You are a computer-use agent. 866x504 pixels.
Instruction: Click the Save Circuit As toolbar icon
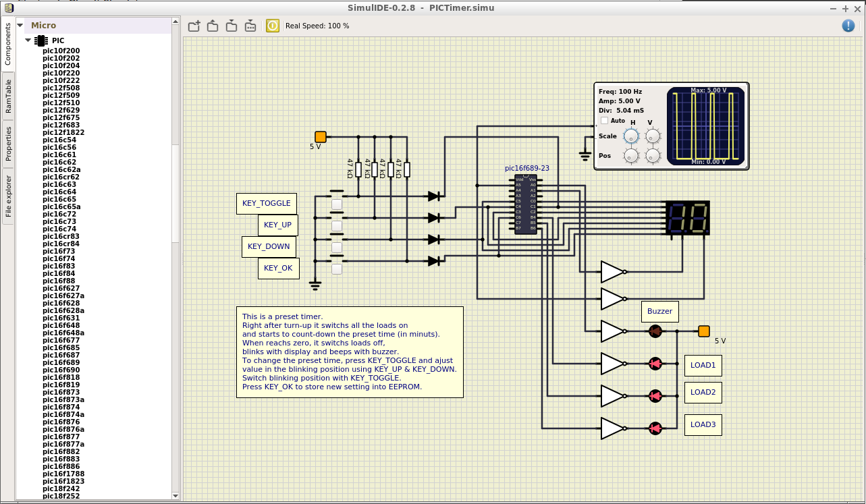(x=250, y=25)
